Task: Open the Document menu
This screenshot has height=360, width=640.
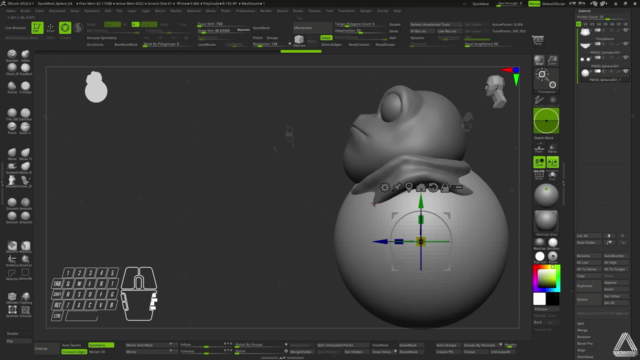Action: pos(57,11)
